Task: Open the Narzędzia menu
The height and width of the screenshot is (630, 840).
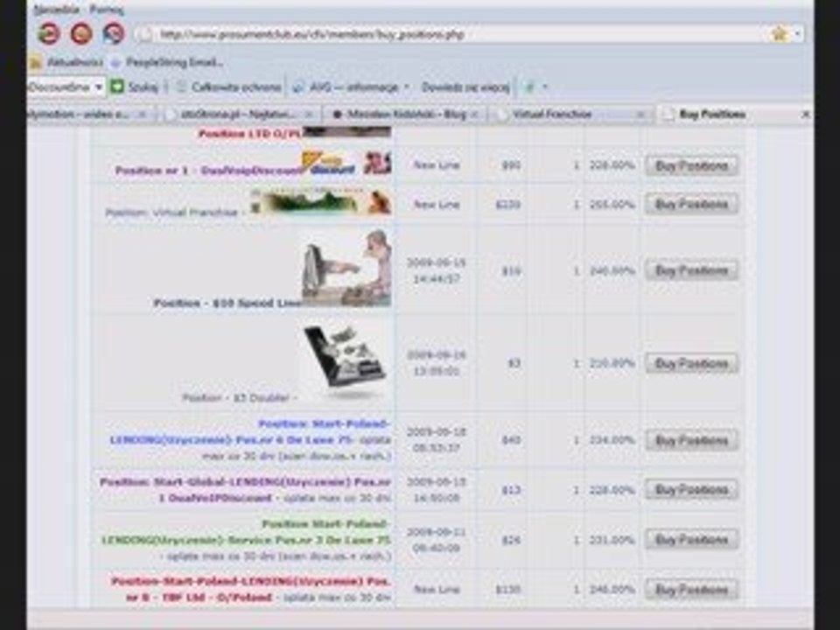Action: pos(57,9)
